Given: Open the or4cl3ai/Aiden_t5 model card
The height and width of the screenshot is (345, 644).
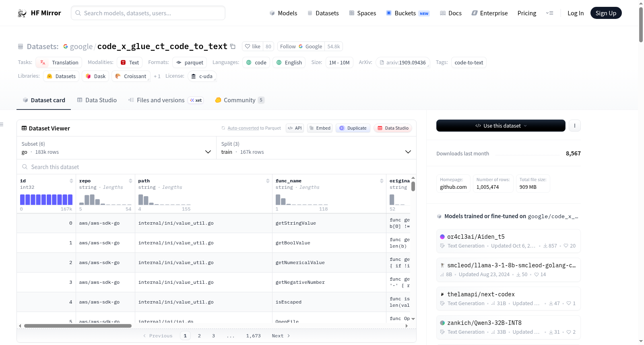Looking at the screenshot, I should (508, 241).
